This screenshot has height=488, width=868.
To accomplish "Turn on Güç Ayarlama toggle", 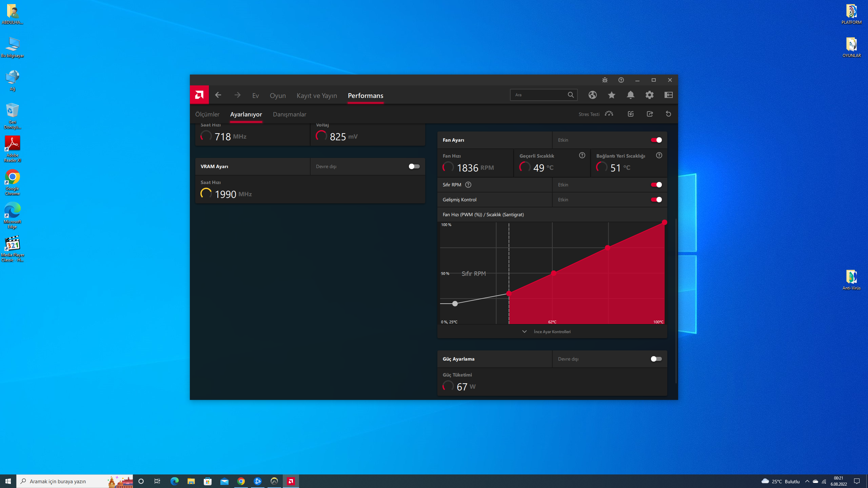I will coord(656,359).
